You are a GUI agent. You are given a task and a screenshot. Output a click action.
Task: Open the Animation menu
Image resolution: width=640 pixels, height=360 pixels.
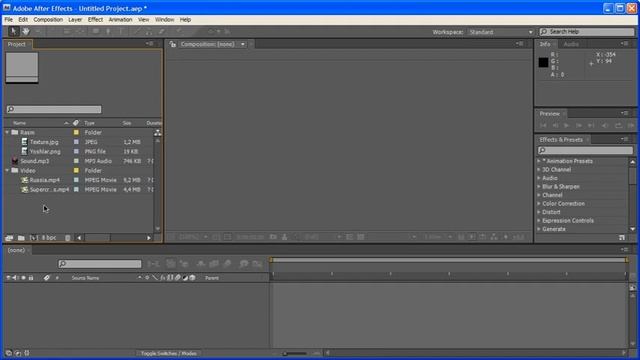pyautogui.click(x=120, y=20)
